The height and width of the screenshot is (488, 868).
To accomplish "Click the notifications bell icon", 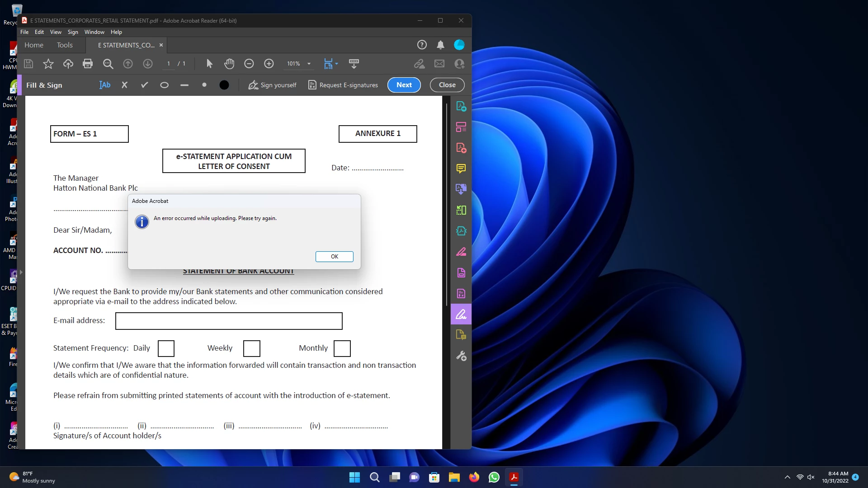I will (440, 45).
